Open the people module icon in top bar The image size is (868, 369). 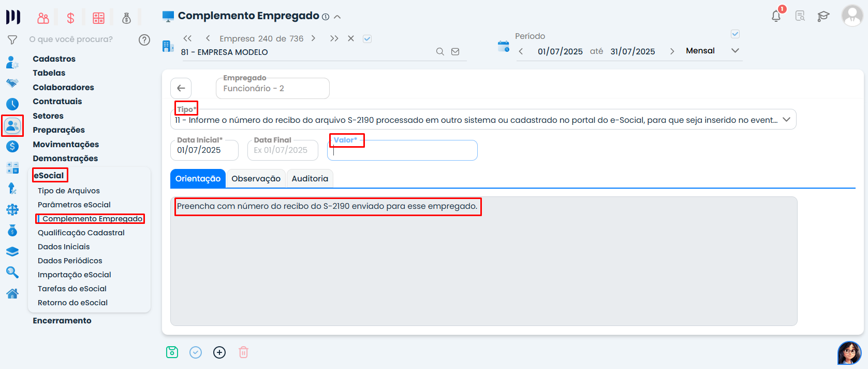click(43, 18)
